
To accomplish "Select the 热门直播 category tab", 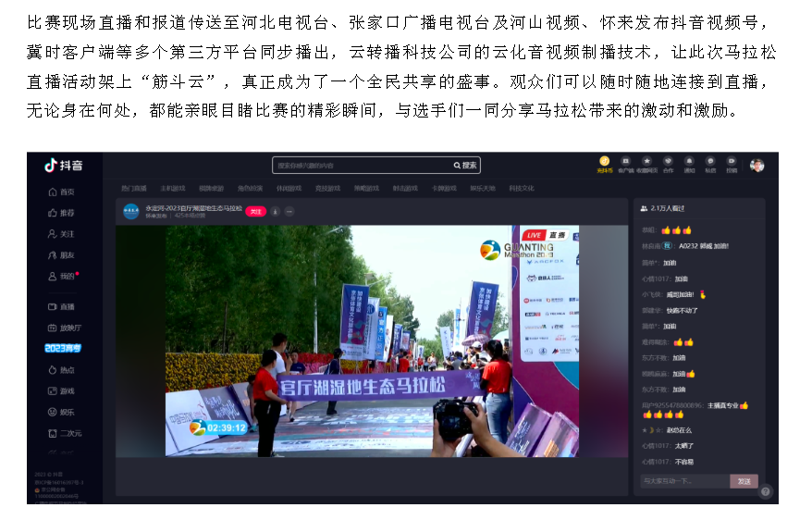I will (134, 188).
